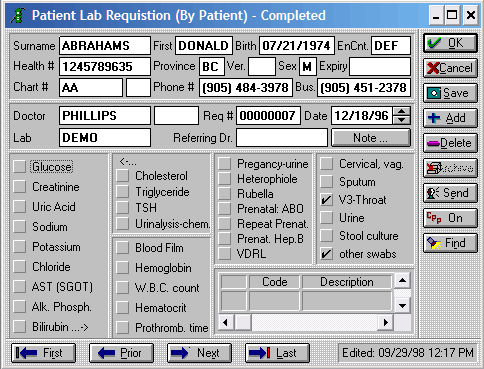
Task: Click the OK button with green checkmark
Action: (450, 43)
